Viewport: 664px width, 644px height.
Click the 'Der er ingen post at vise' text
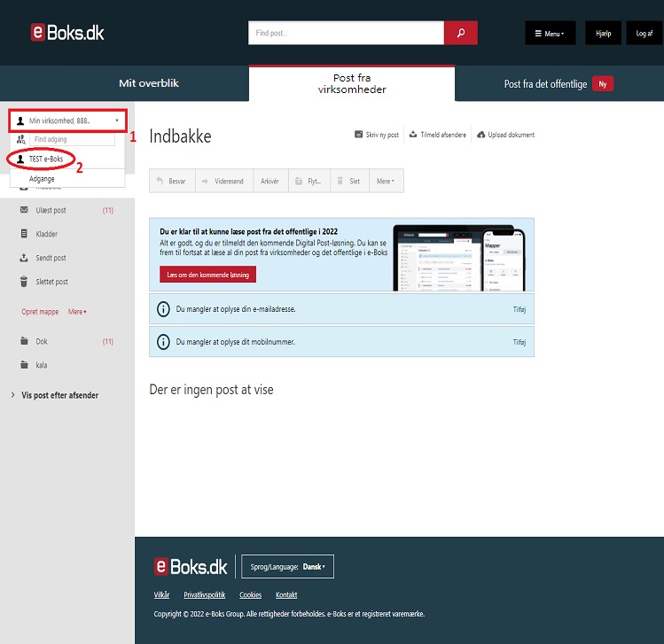[x=211, y=390]
